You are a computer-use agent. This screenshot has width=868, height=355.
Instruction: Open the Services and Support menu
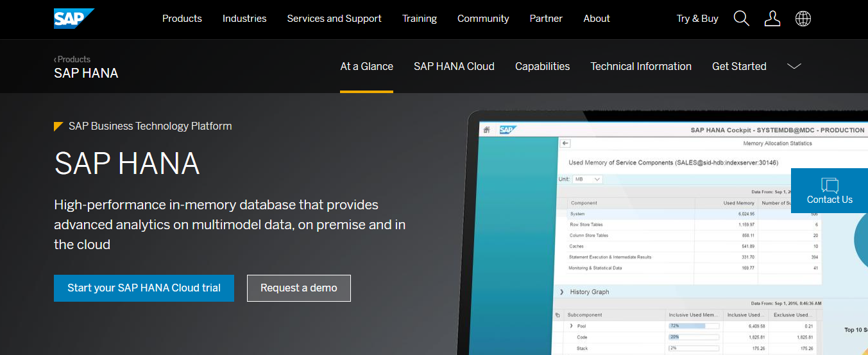tap(334, 19)
